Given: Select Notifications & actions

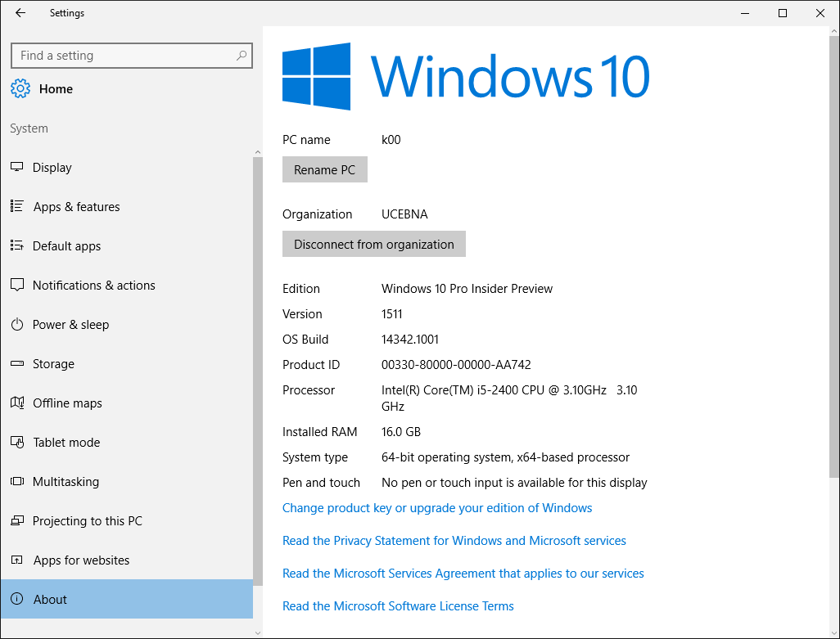Looking at the screenshot, I should click(x=127, y=286).
